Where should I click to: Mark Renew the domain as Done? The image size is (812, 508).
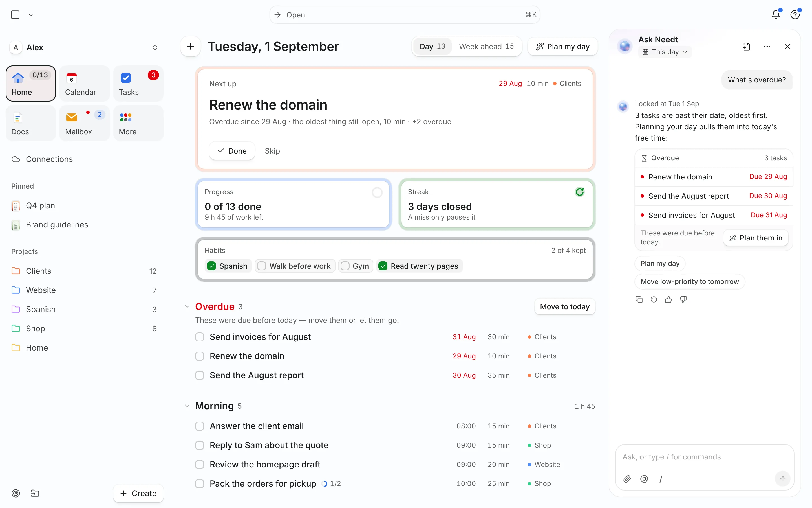(232, 151)
